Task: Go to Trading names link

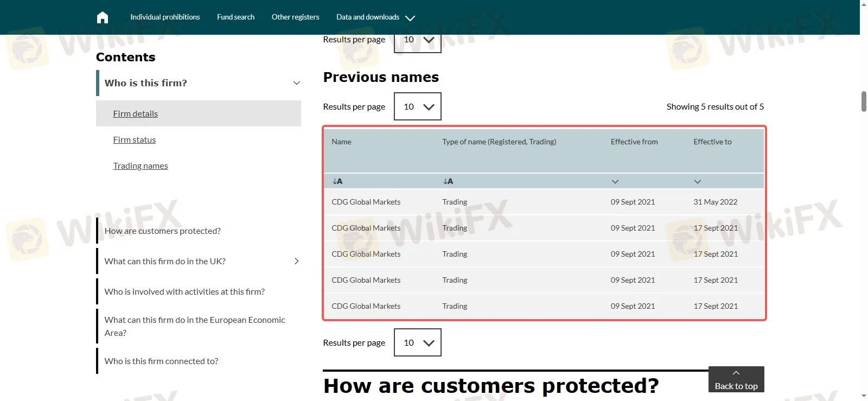Action: (x=141, y=166)
